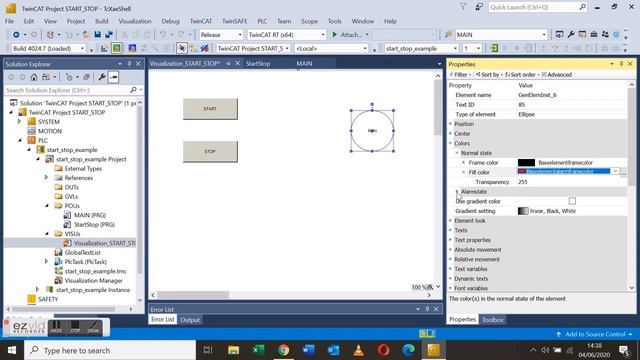This screenshot has width=640, height=360.
Task: Open the MAIN search combo box dropdown
Action: click(x=544, y=35)
